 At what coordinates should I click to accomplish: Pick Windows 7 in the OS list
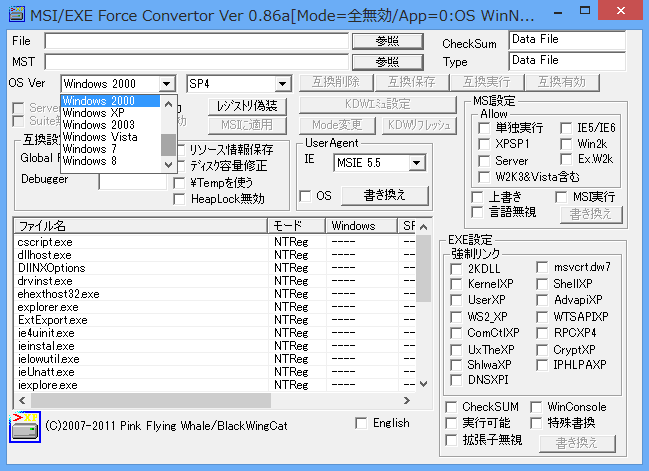[110, 149]
